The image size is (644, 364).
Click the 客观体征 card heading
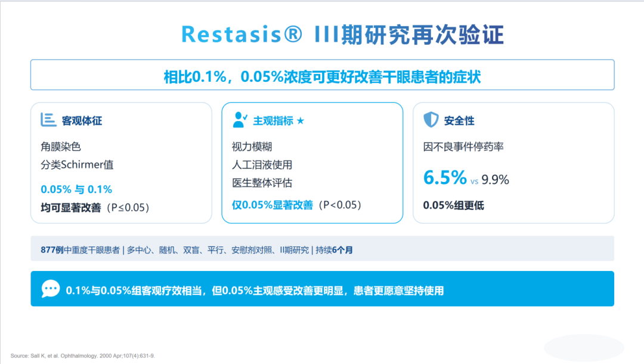click(x=82, y=121)
